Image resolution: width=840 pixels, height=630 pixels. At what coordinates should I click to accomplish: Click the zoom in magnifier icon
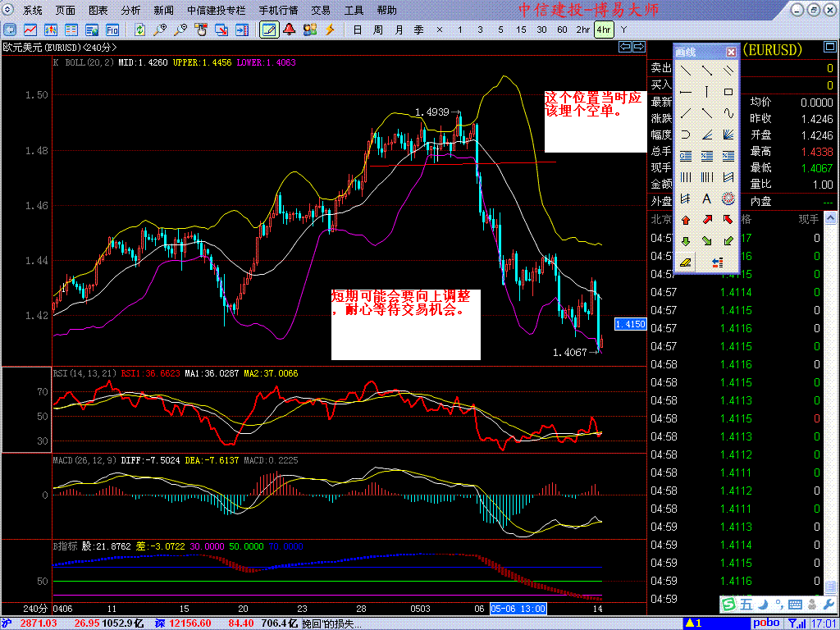[160, 30]
